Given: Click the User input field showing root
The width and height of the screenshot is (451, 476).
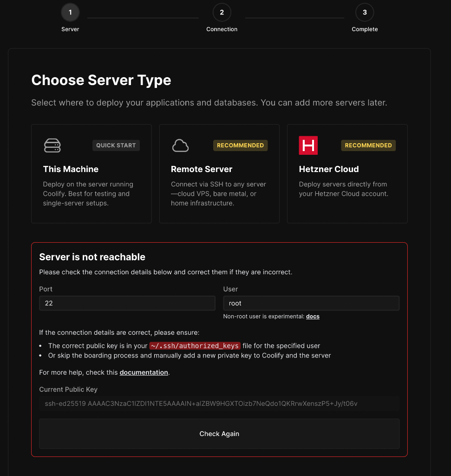Looking at the screenshot, I should [311, 303].
